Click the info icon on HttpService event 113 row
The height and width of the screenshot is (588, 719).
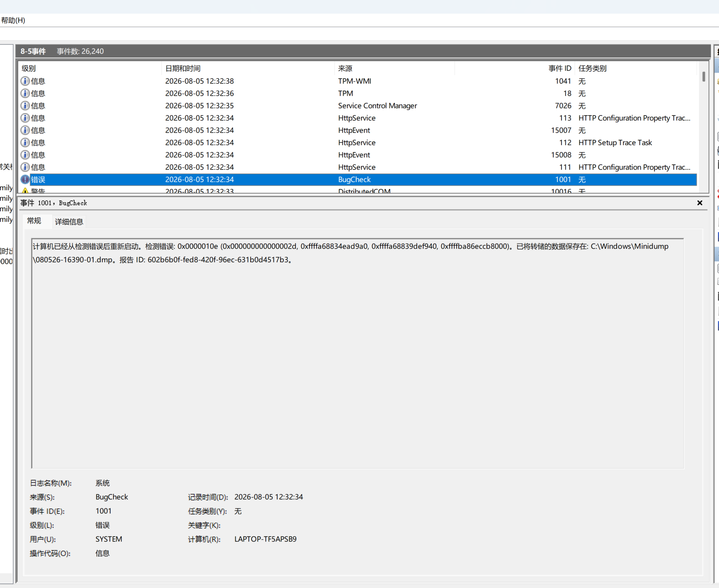[x=25, y=118]
